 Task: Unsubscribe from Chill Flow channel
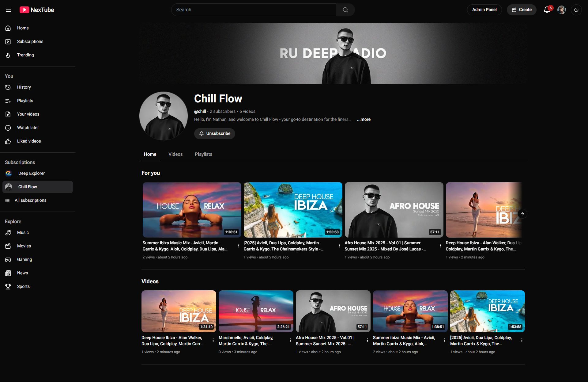coord(215,134)
